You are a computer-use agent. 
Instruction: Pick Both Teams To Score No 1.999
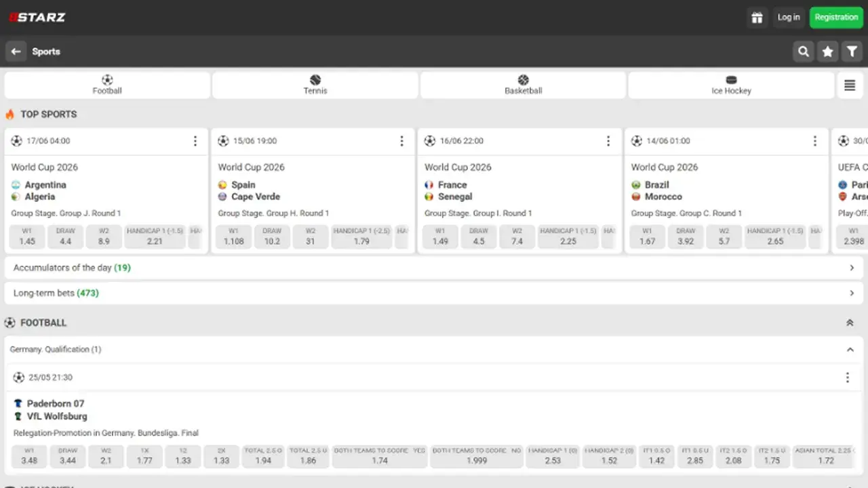click(x=477, y=456)
